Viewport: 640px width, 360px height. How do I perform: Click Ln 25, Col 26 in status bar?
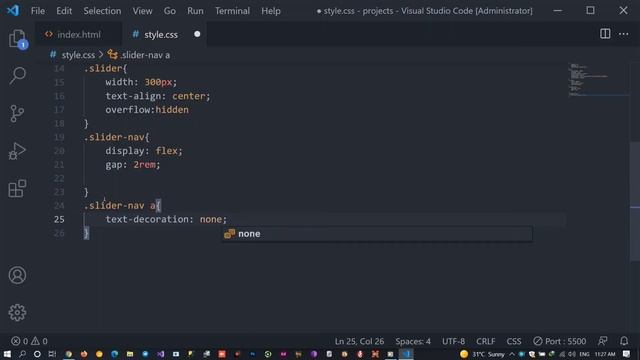[359, 341]
